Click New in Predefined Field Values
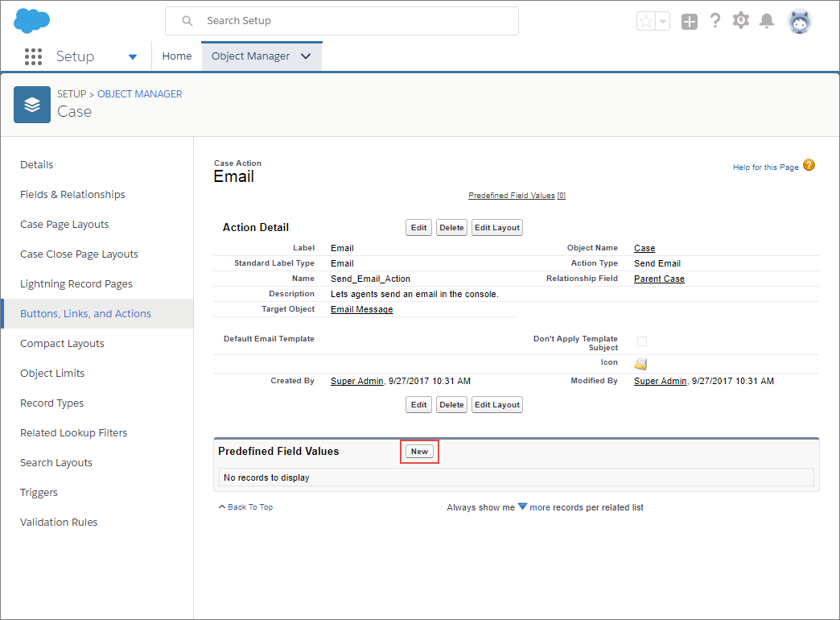Viewport: 840px width, 620px height. click(419, 452)
